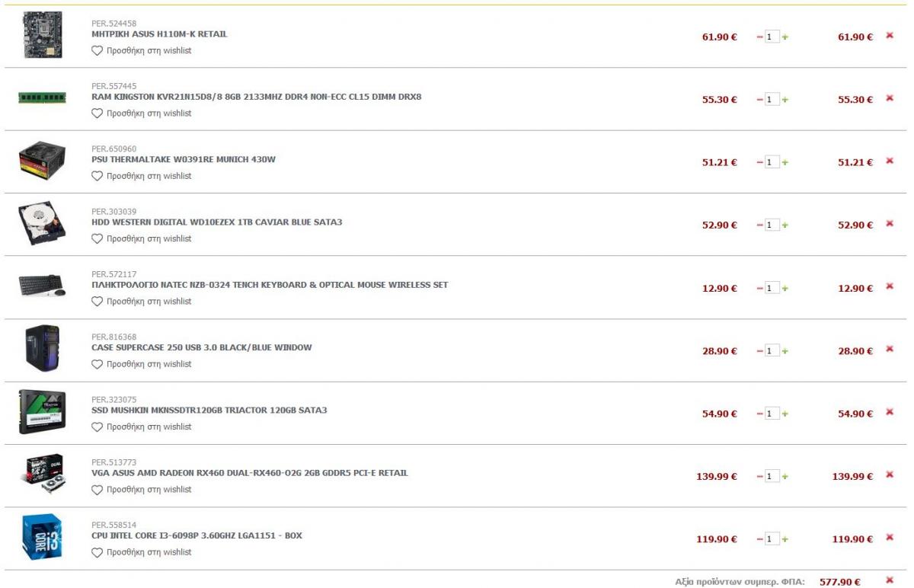The width and height of the screenshot is (914, 588).
Task: Increase WD Caviar Blue HDD quantity plus
Action: coord(785,225)
